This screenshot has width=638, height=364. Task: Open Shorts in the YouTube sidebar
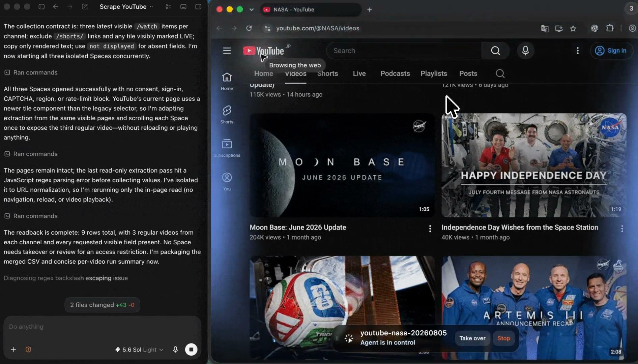227,115
